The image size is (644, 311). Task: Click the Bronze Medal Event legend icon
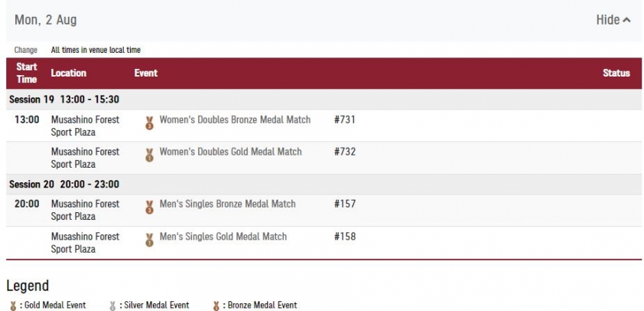[x=216, y=306]
